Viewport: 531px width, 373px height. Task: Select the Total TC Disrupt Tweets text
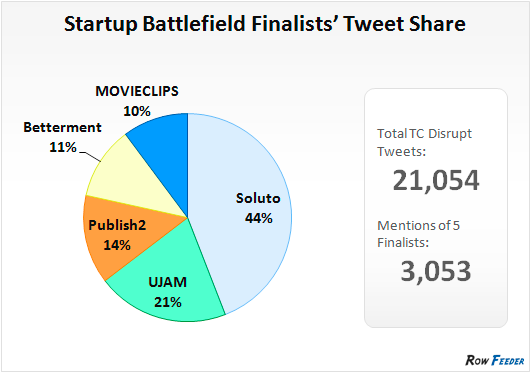424,142
